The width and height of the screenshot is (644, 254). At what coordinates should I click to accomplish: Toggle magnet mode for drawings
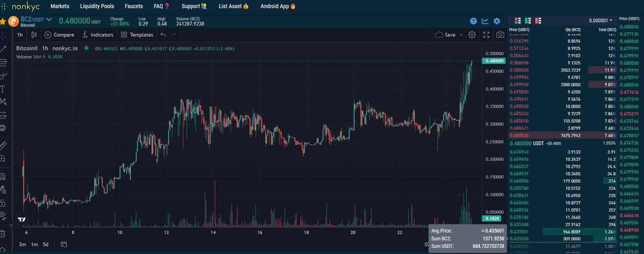click(3, 176)
